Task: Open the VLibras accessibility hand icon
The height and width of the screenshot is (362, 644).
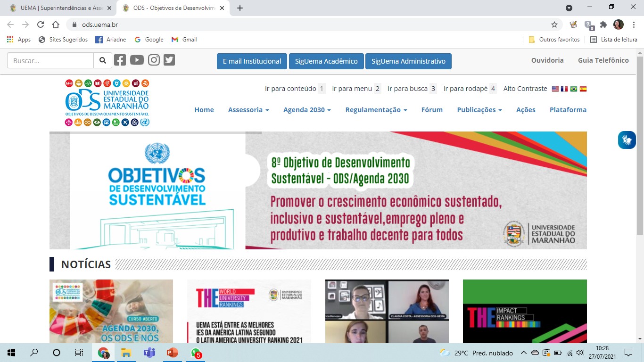Action: (627, 140)
